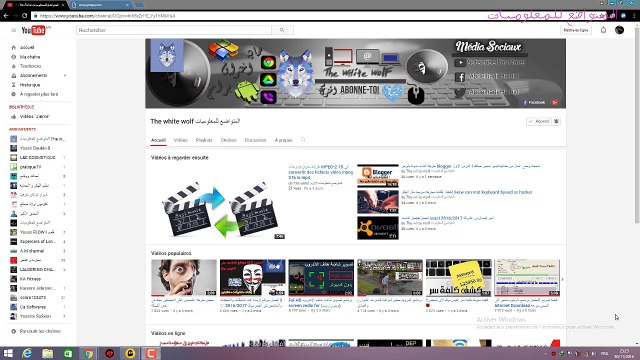640x360 pixels.
Task: Open Tendances in the sidebar
Action: tap(31, 66)
